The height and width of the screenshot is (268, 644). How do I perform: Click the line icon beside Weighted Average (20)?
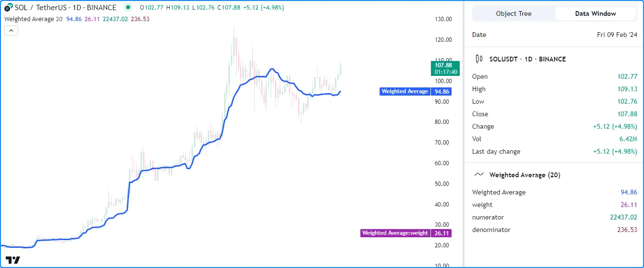tap(479, 175)
